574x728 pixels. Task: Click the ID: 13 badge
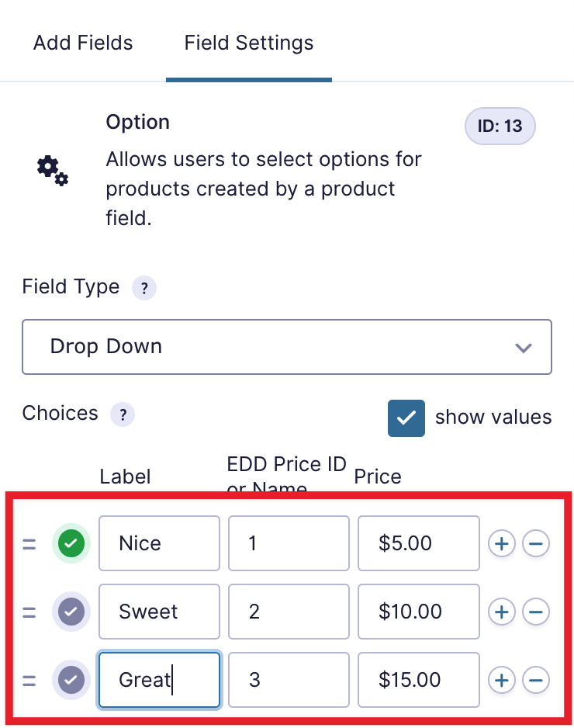click(500, 126)
